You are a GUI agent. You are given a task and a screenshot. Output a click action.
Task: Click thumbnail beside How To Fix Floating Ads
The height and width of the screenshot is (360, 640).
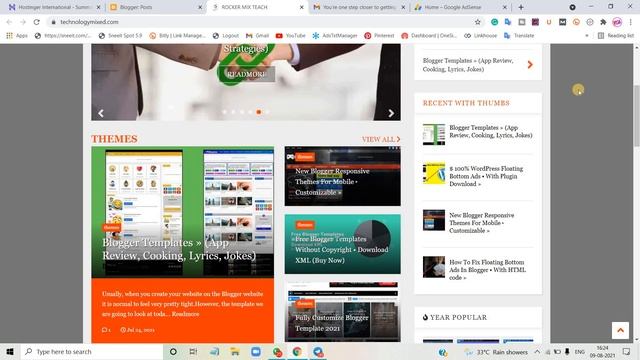(434, 267)
